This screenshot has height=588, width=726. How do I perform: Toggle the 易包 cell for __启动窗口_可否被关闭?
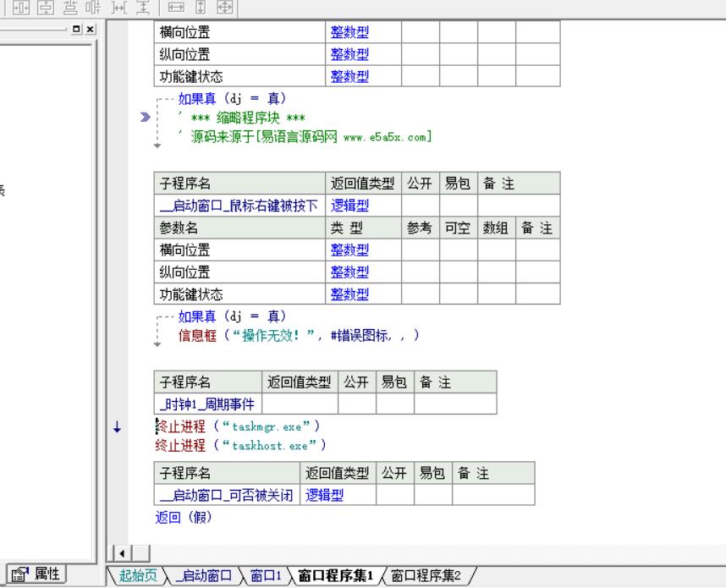[x=433, y=495]
